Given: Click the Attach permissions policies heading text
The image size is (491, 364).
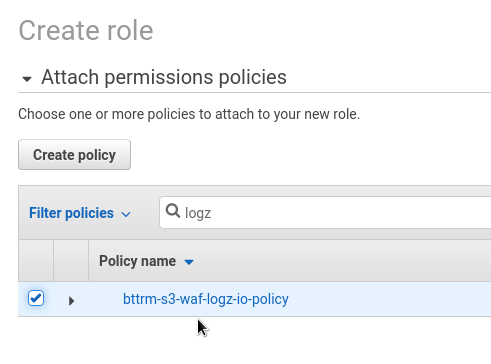Looking at the screenshot, I should (164, 77).
